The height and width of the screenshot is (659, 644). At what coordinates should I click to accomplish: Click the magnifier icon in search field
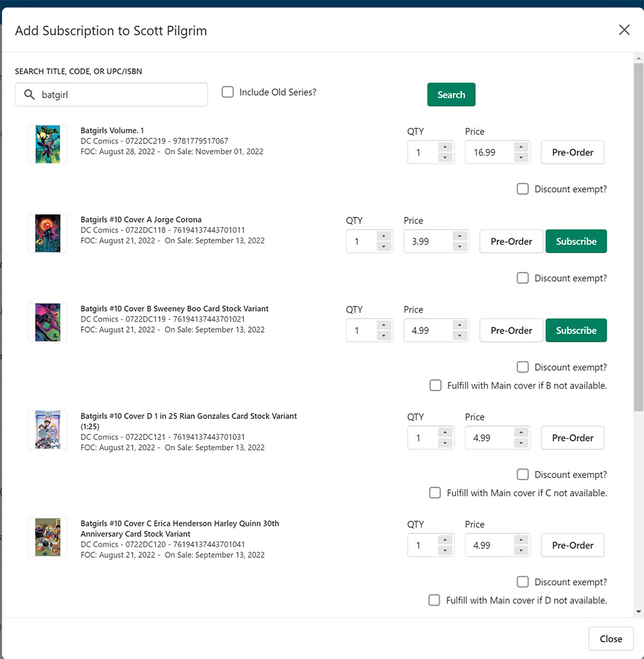click(x=29, y=95)
